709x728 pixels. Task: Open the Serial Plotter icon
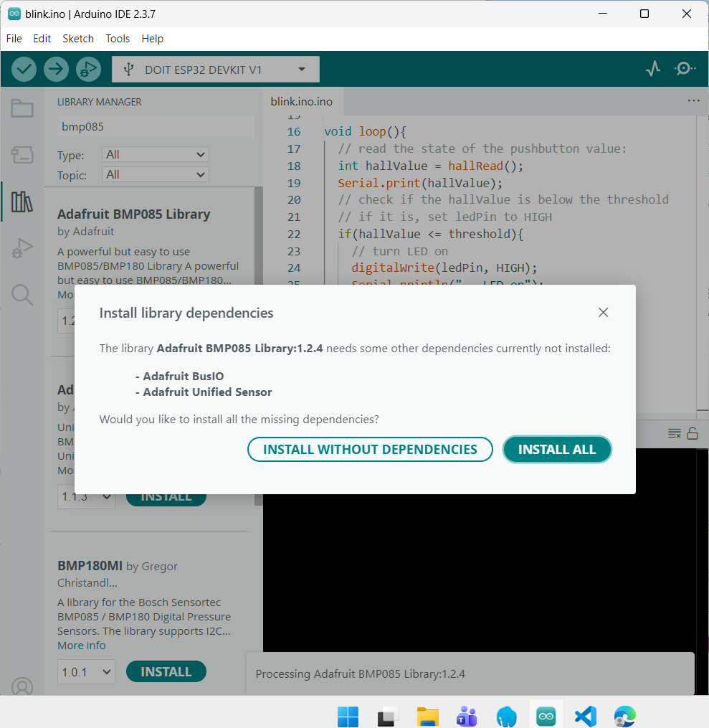653,69
